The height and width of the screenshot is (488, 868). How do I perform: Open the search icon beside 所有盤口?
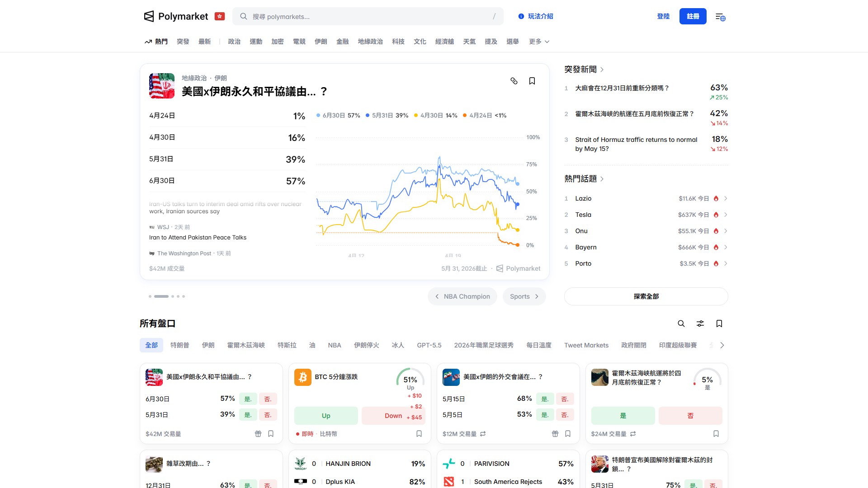(681, 324)
